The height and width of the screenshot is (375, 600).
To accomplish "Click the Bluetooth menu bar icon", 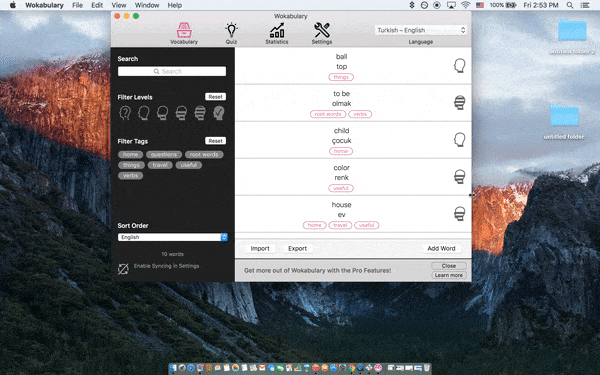I will point(412,5).
